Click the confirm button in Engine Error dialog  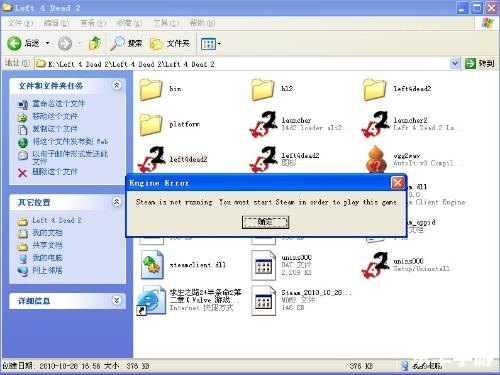(x=265, y=222)
